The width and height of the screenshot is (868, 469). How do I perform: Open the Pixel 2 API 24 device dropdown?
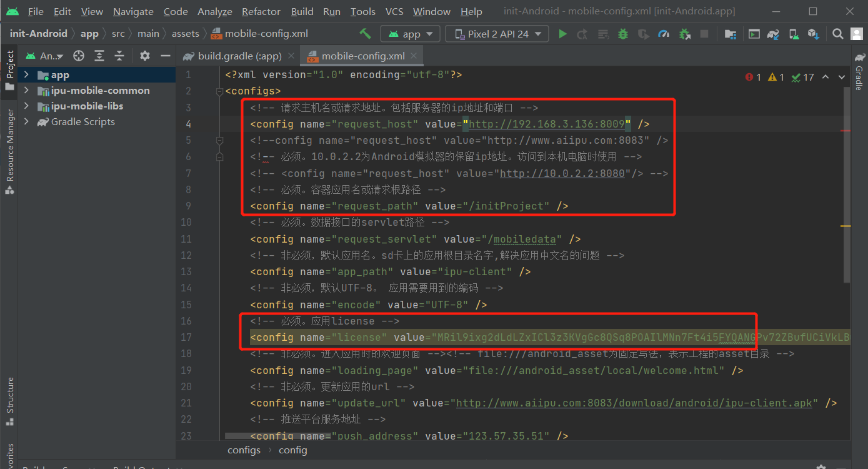(497, 34)
